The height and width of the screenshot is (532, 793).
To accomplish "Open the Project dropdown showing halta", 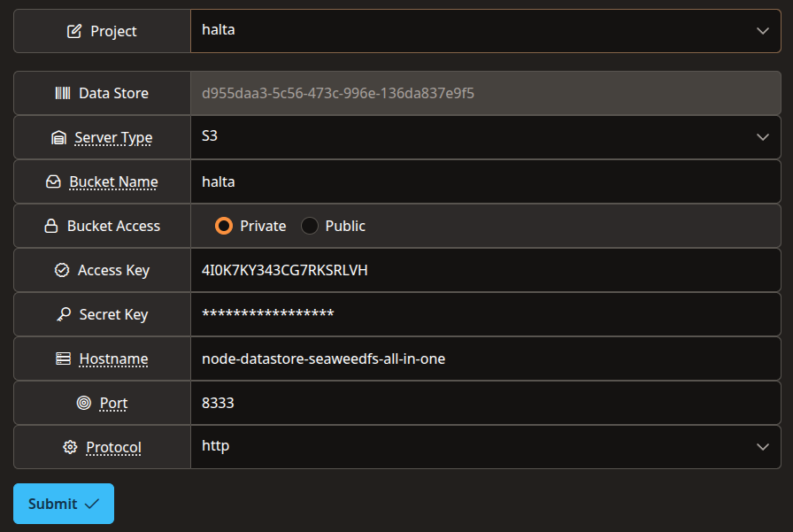I will 486,31.
